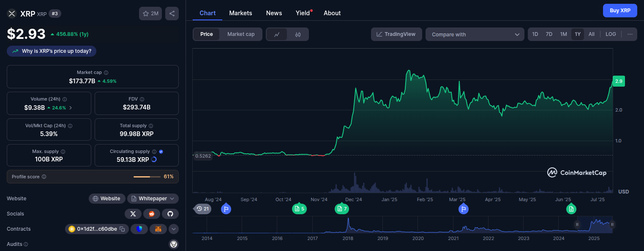Viewport: 644px width, 251px height.
Task: Open the share icon button
Action: [x=172, y=14]
